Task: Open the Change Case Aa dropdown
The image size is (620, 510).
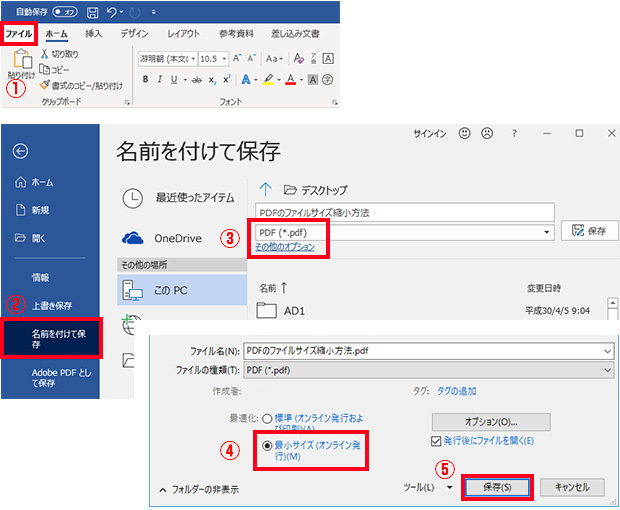Action: pyautogui.click(x=274, y=59)
